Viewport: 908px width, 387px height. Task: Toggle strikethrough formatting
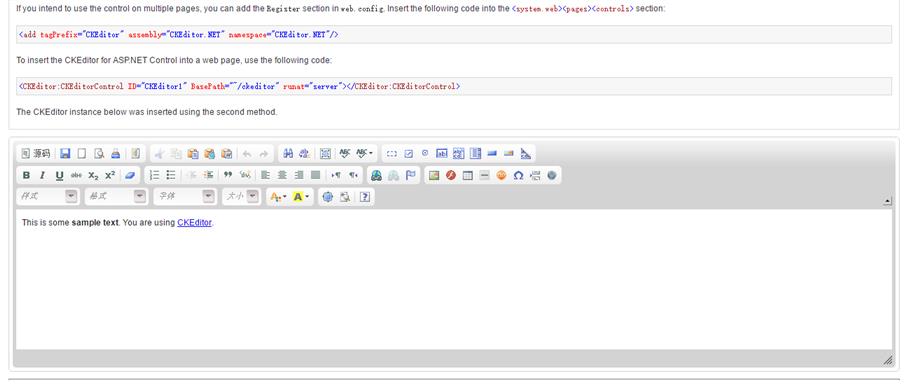click(76, 175)
